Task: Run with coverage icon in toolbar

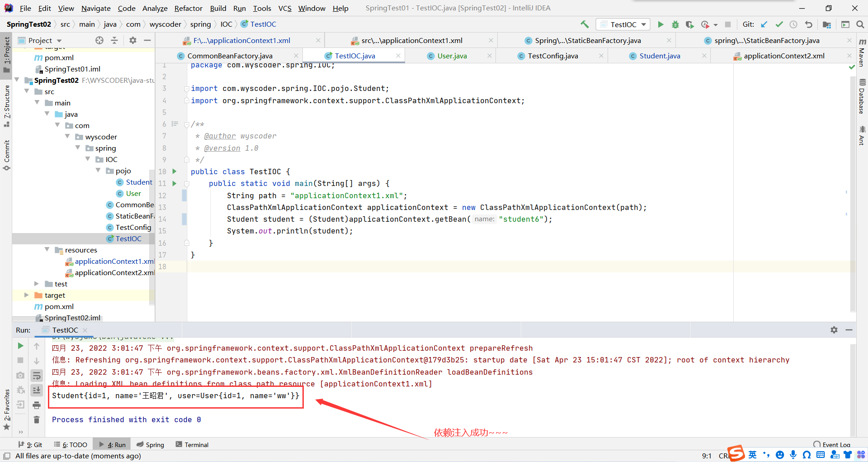Action: (x=689, y=24)
